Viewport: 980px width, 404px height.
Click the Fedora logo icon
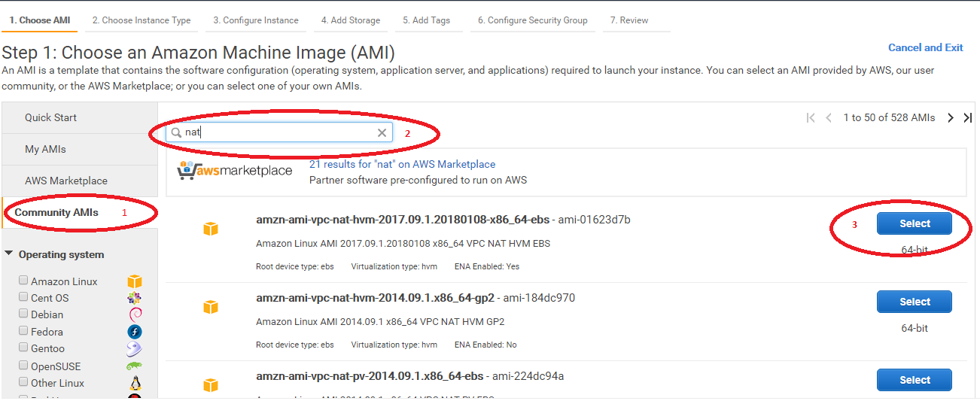point(135,332)
